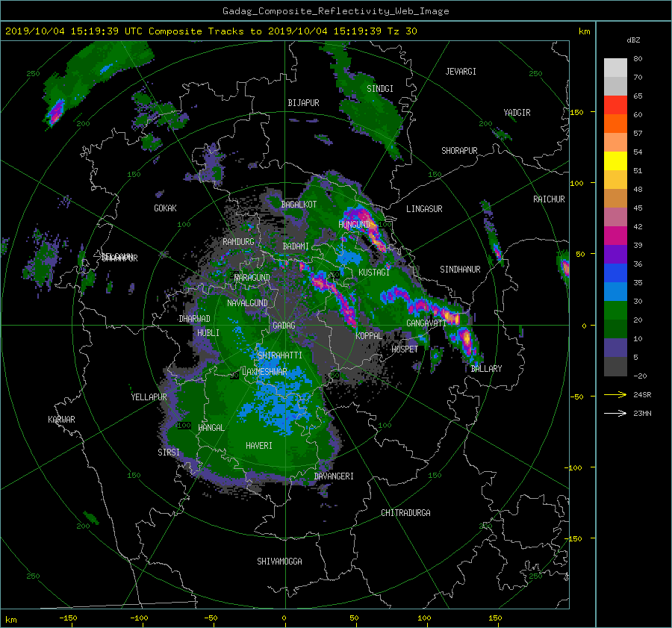Viewport: 672px width, 628px height.
Task: Click the SHIRAHATTI city label
Action: pyautogui.click(x=280, y=355)
